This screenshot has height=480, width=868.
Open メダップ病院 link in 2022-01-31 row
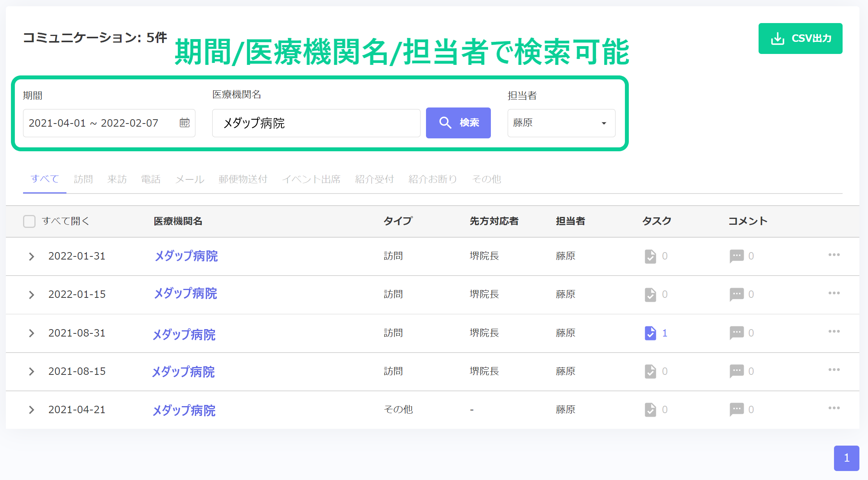point(186,256)
